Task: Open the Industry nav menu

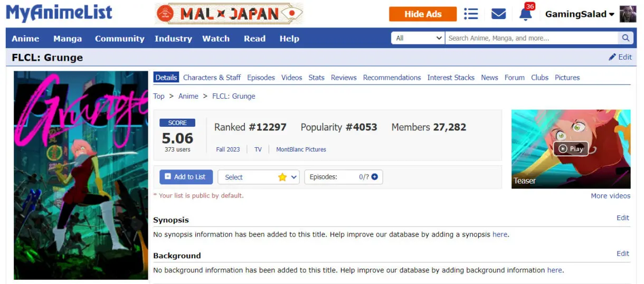Action: click(173, 39)
